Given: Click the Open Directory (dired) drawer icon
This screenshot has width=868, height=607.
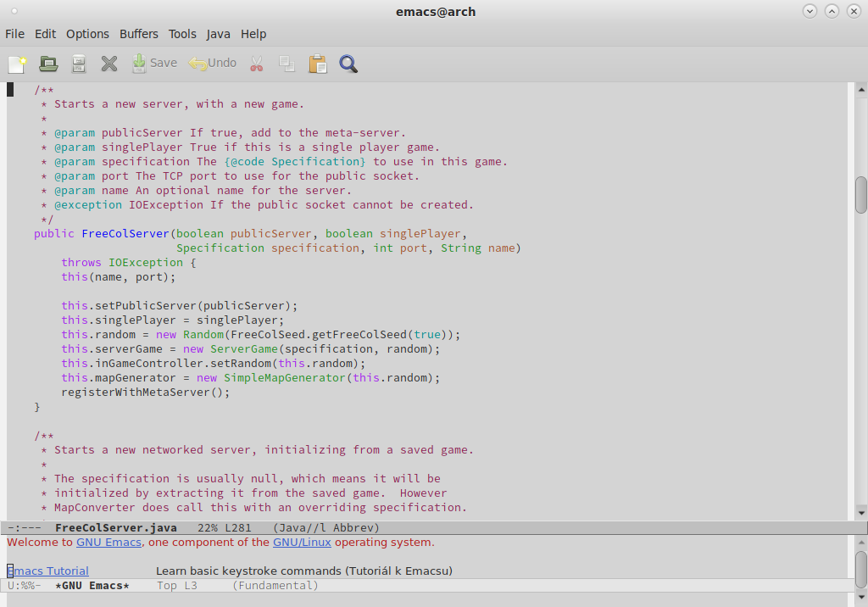Looking at the screenshot, I should 79,64.
